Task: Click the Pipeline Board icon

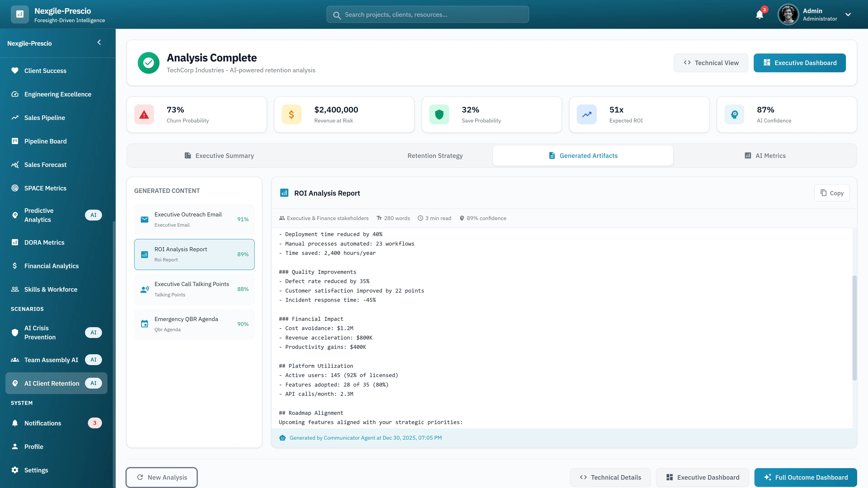Action: pos(15,141)
